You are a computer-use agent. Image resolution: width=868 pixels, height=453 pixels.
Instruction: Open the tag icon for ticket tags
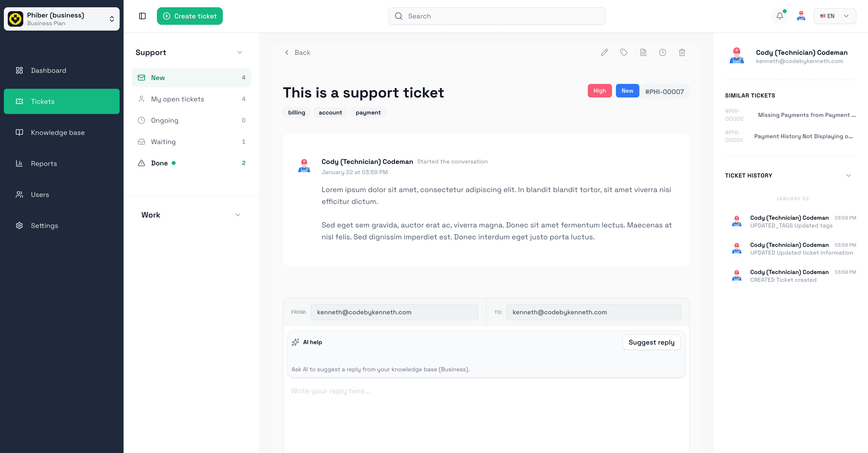point(624,52)
